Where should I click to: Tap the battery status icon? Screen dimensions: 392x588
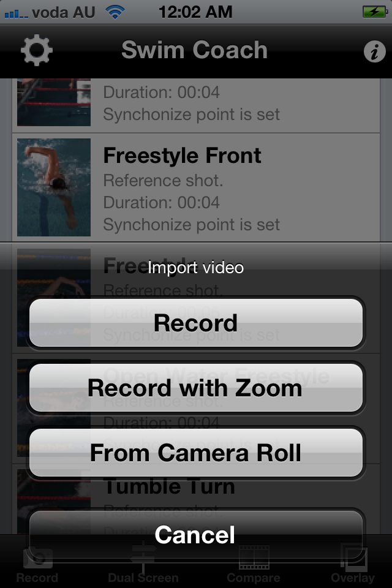tap(374, 12)
